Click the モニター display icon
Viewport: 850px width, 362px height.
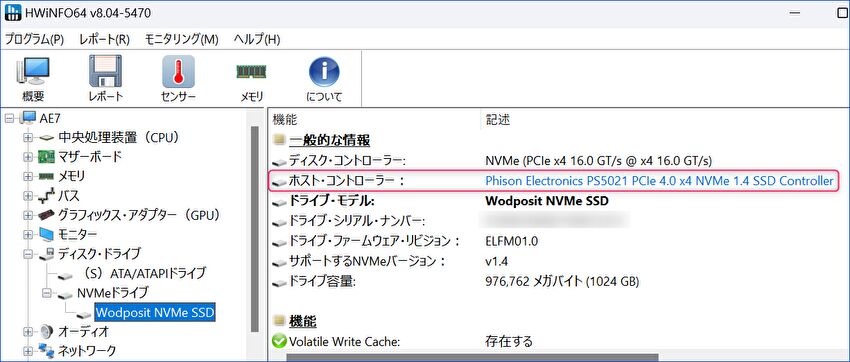pyautogui.click(x=46, y=235)
